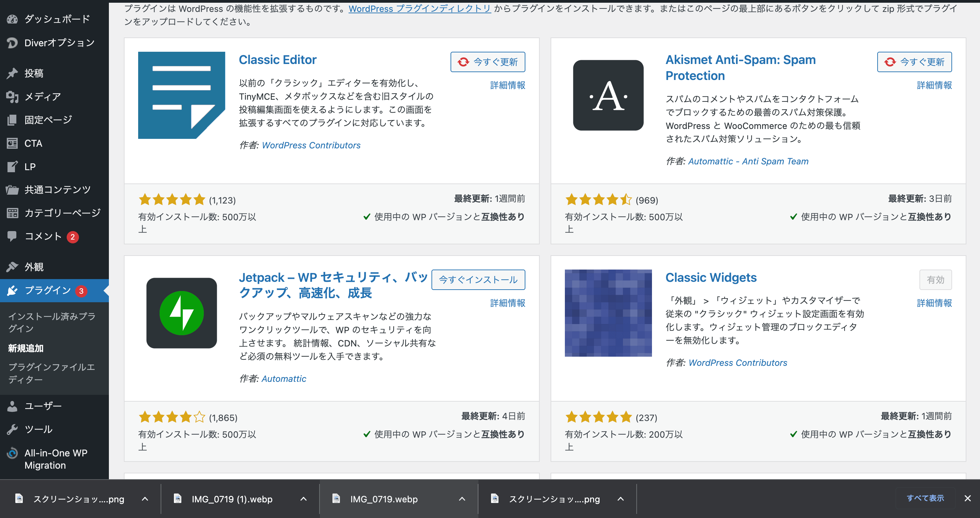Open 詳細情報 for Classic Widgets
The width and height of the screenshot is (980, 518).
(x=934, y=303)
